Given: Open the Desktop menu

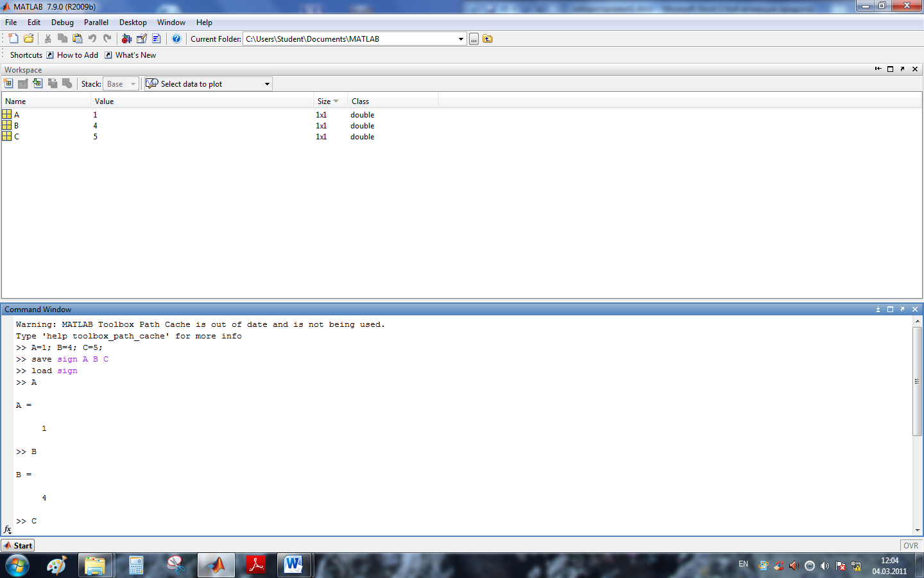Looking at the screenshot, I should (133, 22).
